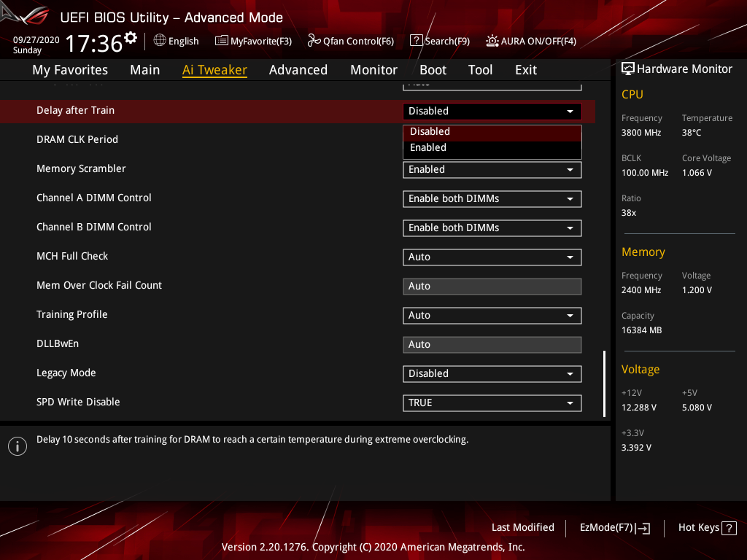Viewport: 747px width, 560px height.
Task: Select the Ai Tweaker tab
Action: pyautogui.click(x=214, y=70)
